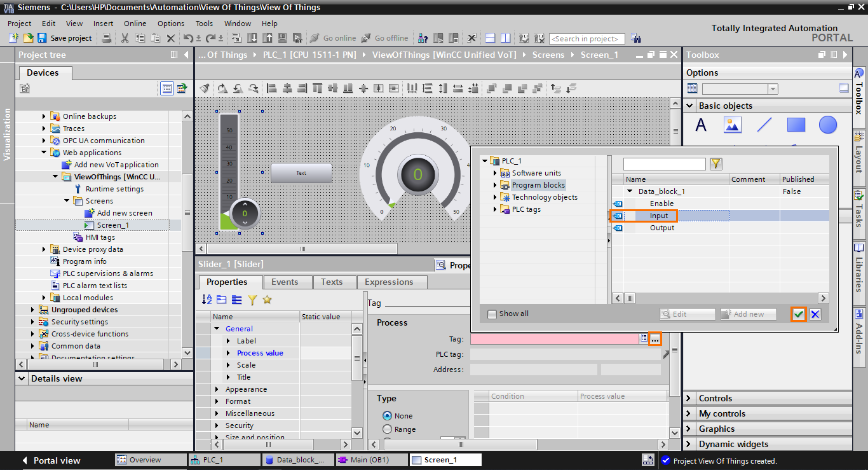Cut the selection with the scissors icon

125,38
